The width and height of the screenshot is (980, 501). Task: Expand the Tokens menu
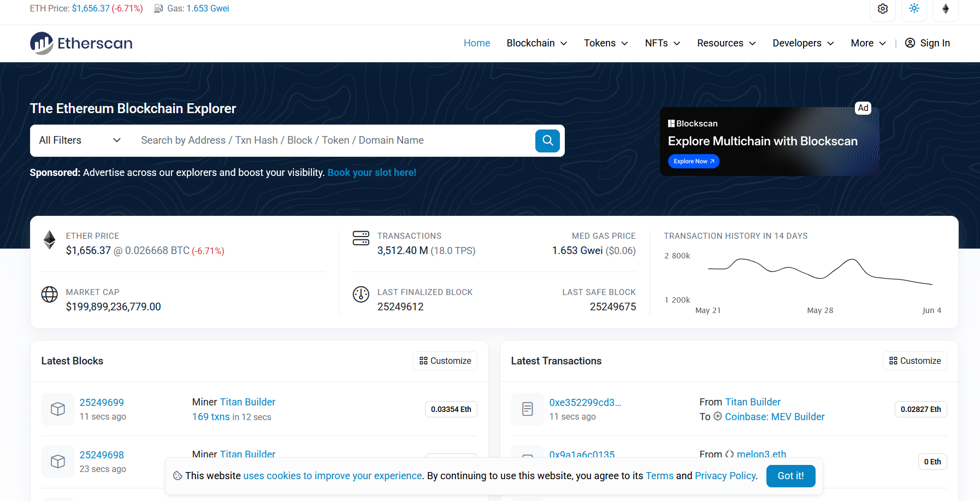pyautogui.click(x=606, y=43)
